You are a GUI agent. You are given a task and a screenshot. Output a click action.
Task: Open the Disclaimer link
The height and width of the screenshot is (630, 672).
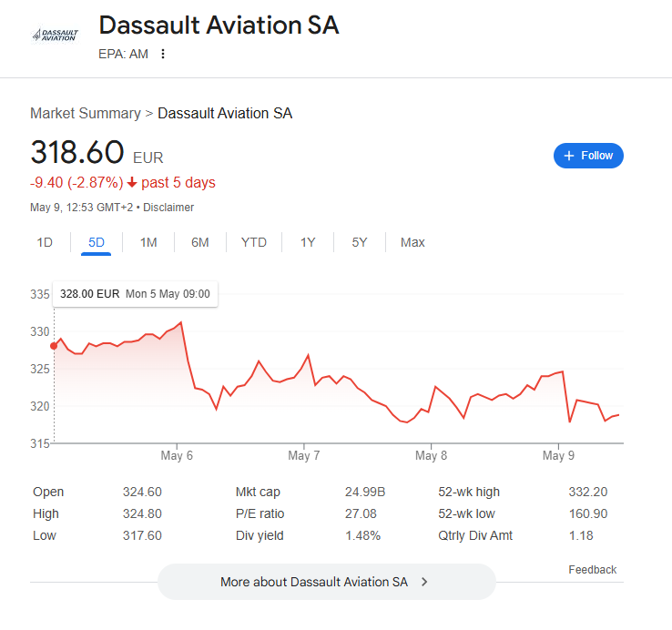tap(168, 208)
